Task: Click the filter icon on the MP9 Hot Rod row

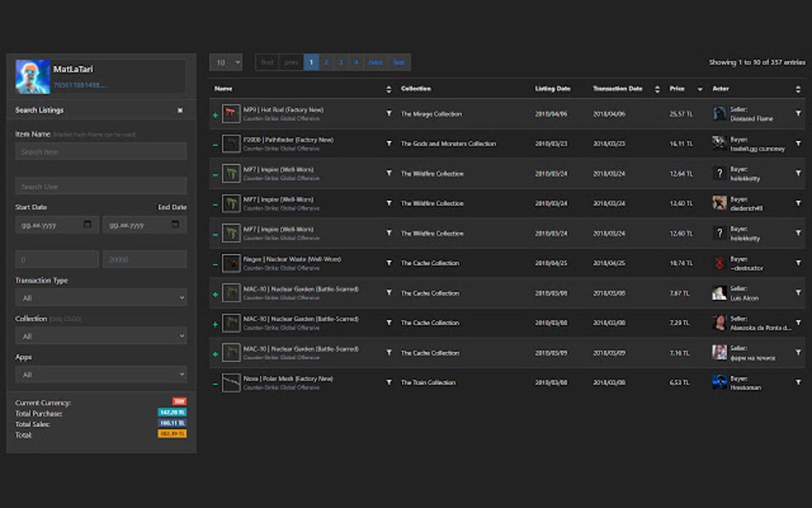Action: (x=388, y=113)
